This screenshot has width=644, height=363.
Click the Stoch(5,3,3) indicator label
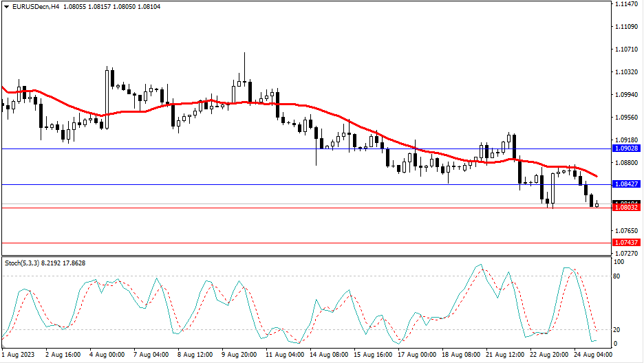[21, 263]
